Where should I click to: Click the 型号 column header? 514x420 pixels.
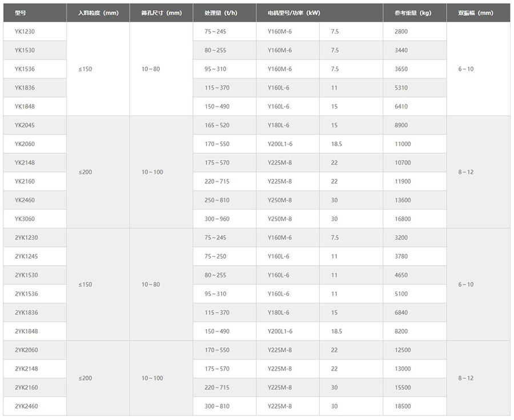35,13
